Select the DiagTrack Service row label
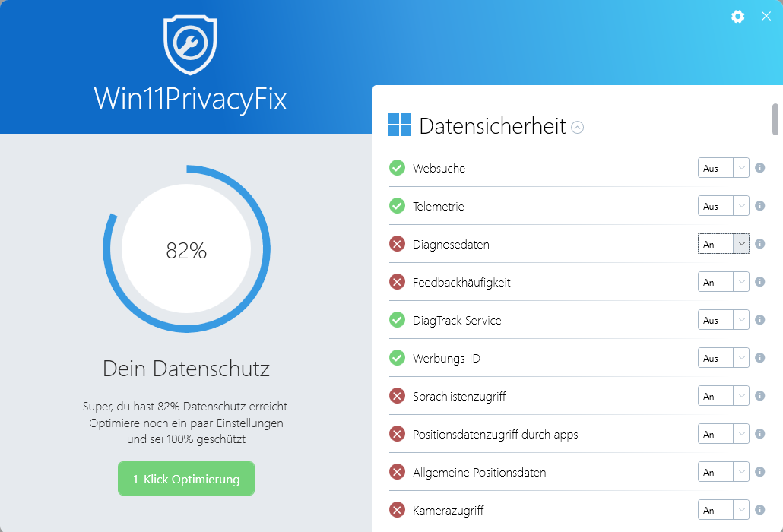Viewport: 783px width, 532px height. (457, 321)
